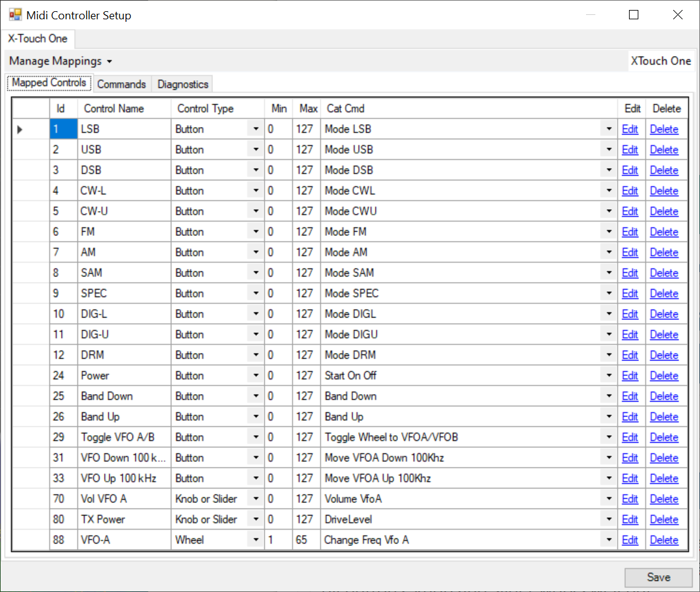The height and width of the screenshot is (592, 700).
Task: Open Control Type dropdown for TX Power row
Action: tap(256, 519)
